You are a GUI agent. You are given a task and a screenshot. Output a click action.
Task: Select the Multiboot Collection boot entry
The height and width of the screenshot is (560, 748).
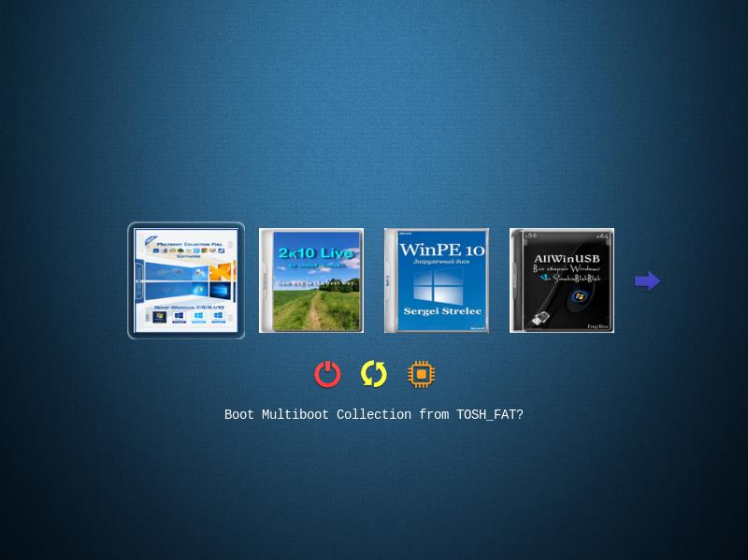(x=186, y=280)
